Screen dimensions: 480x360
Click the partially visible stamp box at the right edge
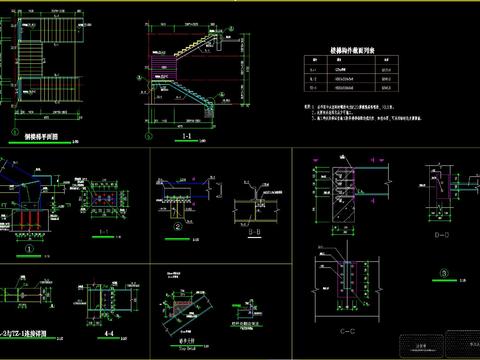click(x=463, y=343)
